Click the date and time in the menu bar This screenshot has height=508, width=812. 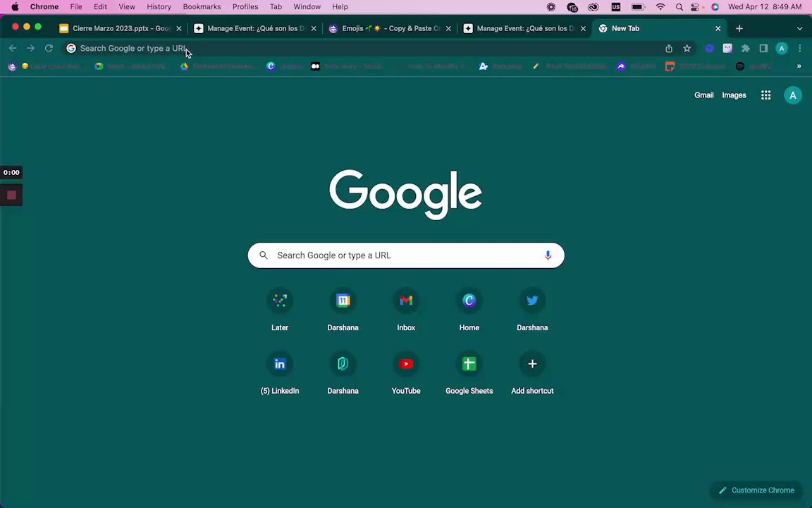(x=765, y=7)
